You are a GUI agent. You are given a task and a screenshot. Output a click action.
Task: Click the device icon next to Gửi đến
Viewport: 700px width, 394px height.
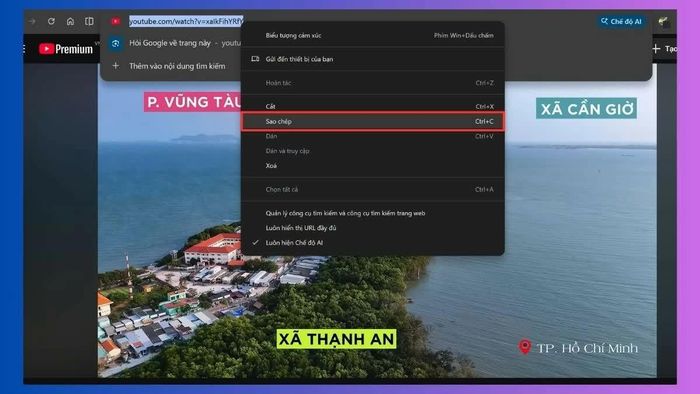coord(255,59)
